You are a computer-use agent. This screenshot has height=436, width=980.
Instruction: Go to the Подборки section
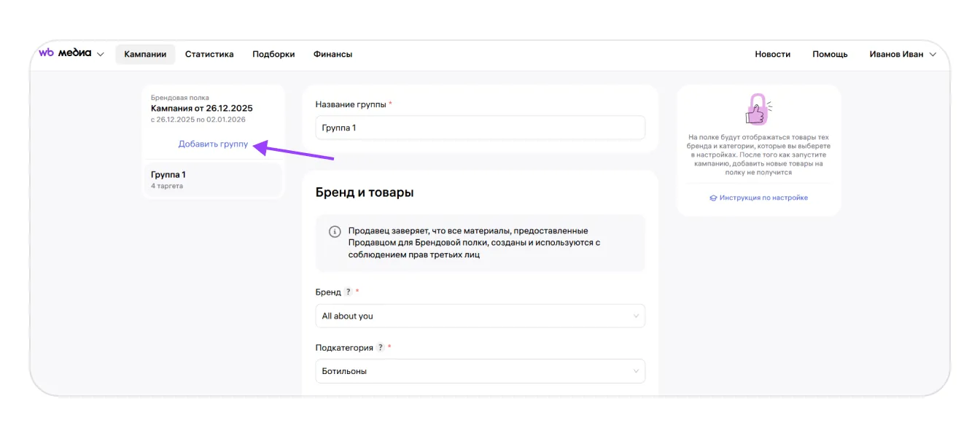[273, 55]
